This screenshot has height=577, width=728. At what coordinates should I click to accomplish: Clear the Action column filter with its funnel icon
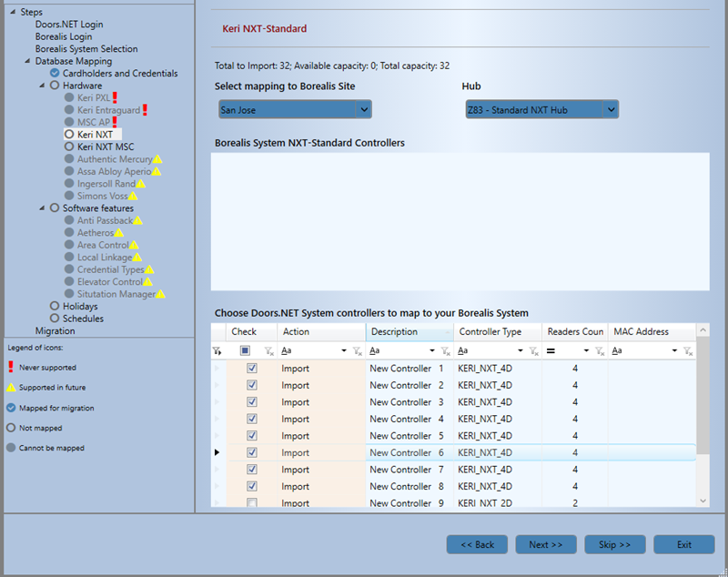click(x=357, y=351)
